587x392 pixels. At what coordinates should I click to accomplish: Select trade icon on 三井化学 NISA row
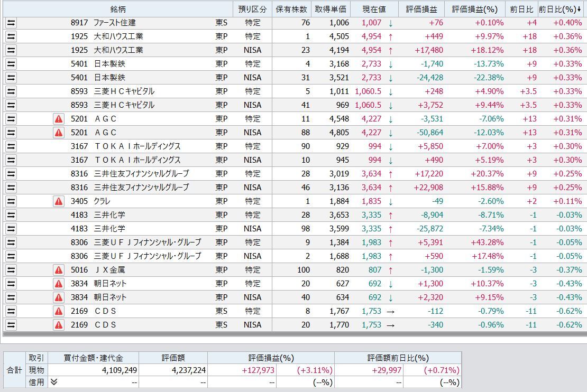click(11, 229)
